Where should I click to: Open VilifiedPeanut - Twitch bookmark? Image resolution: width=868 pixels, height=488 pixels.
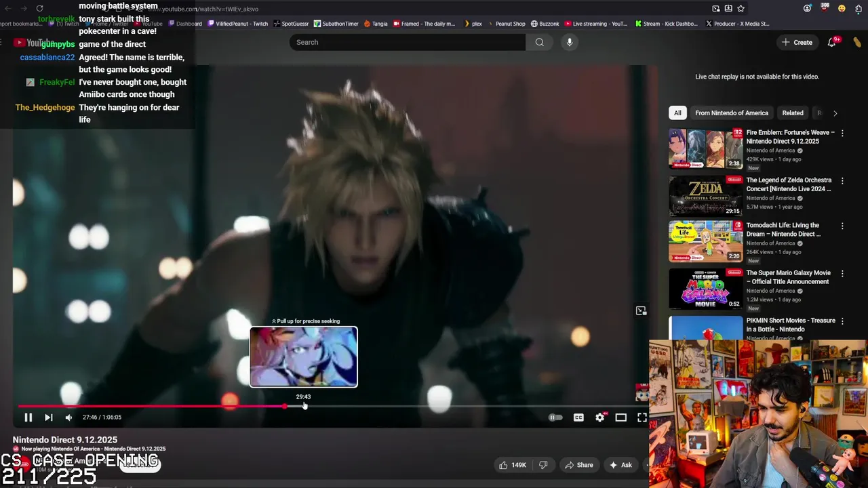[x=237, y=24]
